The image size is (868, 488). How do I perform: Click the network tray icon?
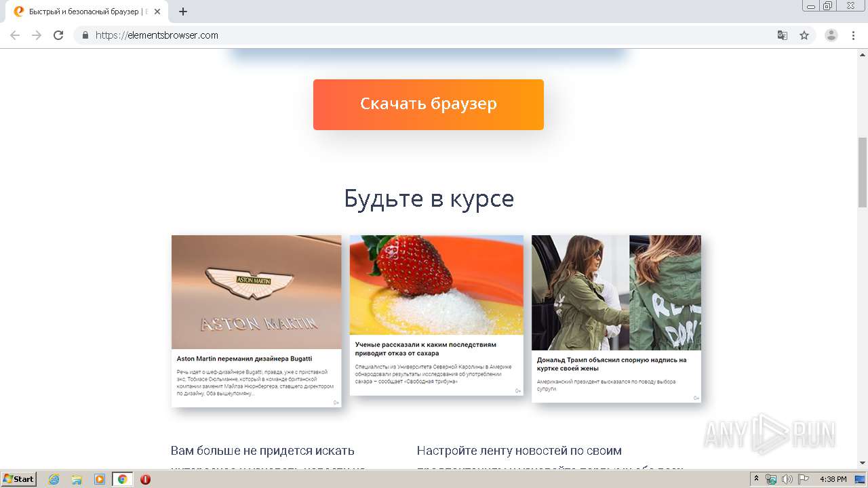771,479
